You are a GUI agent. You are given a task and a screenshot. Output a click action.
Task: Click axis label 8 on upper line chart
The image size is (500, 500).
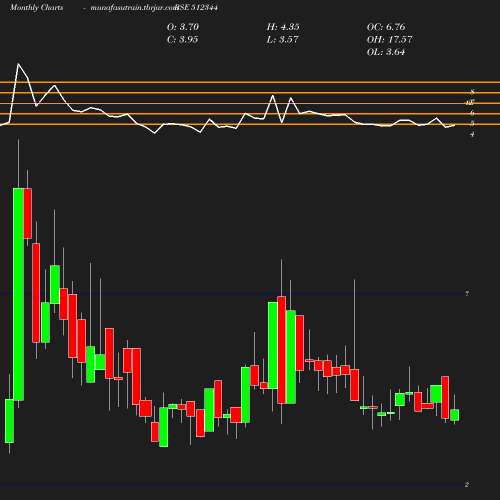tap(472, 92)
